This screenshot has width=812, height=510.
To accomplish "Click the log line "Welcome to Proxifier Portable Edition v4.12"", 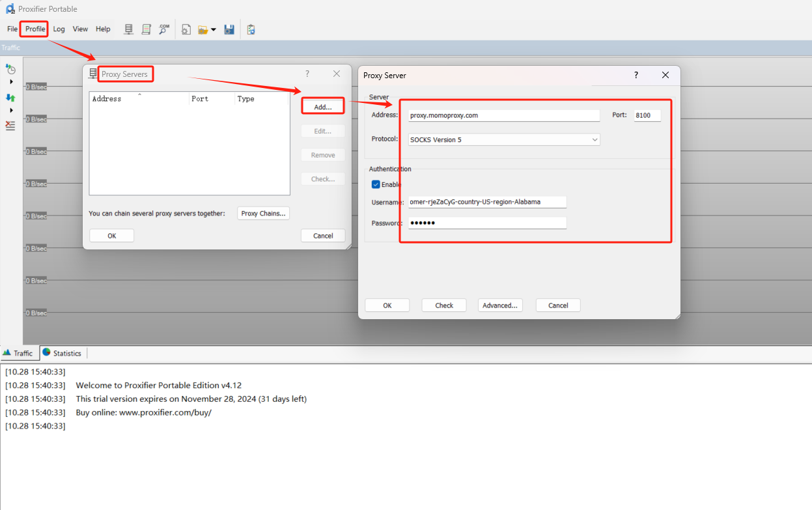I will [159, 386].
